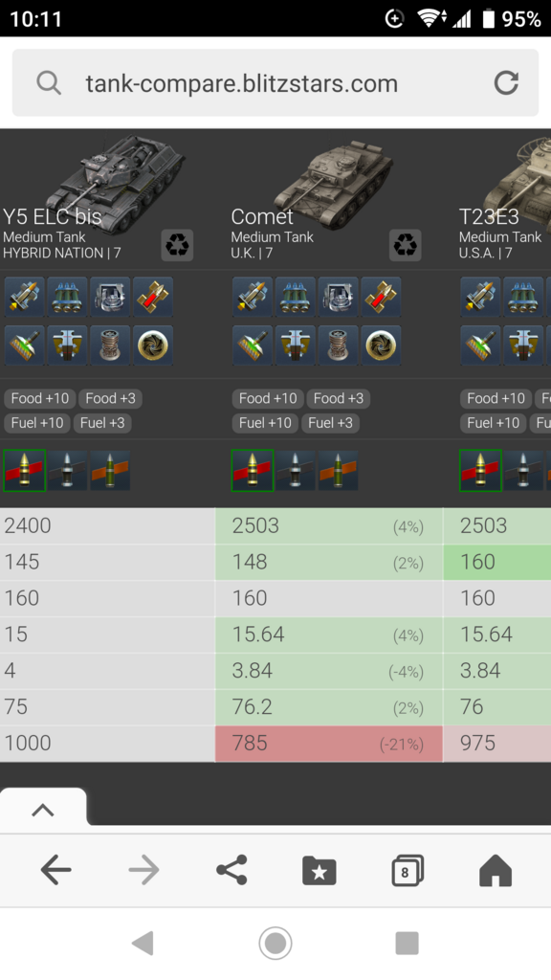The width and height of the screenshot is (551, 980).
Task: Go to the browser home page
Action: 496,870
